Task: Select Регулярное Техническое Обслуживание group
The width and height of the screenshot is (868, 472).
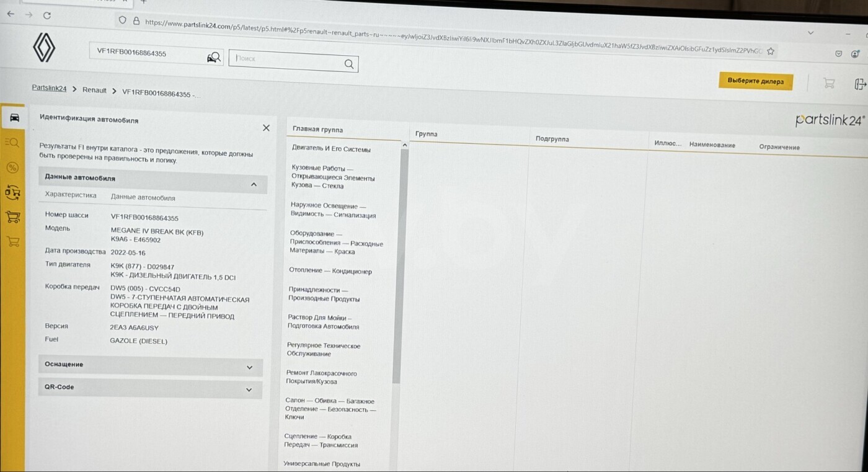Action: [323, 349]
